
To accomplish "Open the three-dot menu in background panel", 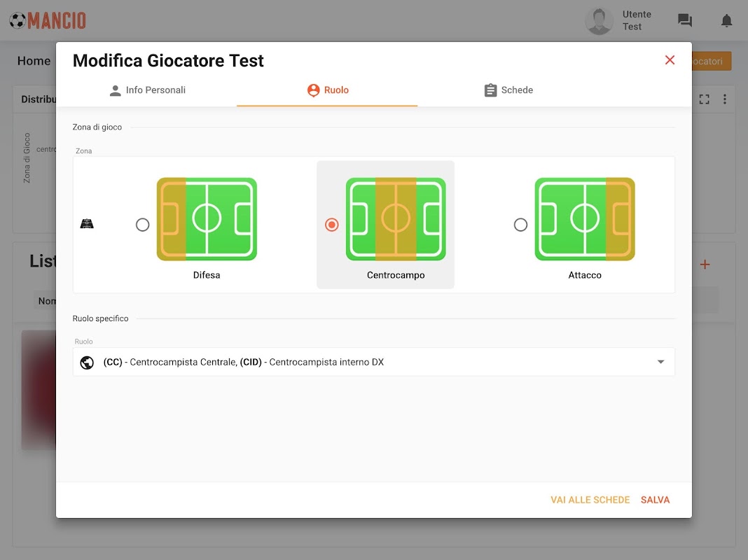I will pyautogui.click(x=725, y=99).
